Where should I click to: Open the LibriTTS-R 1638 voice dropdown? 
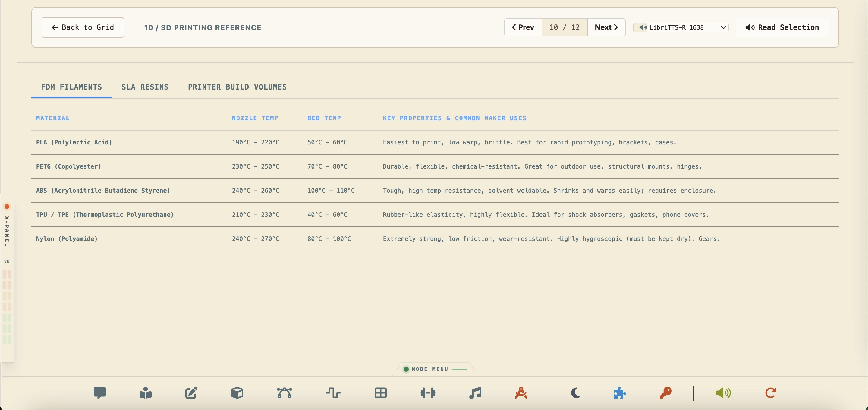pyautogui.click(x=681, y=27)
